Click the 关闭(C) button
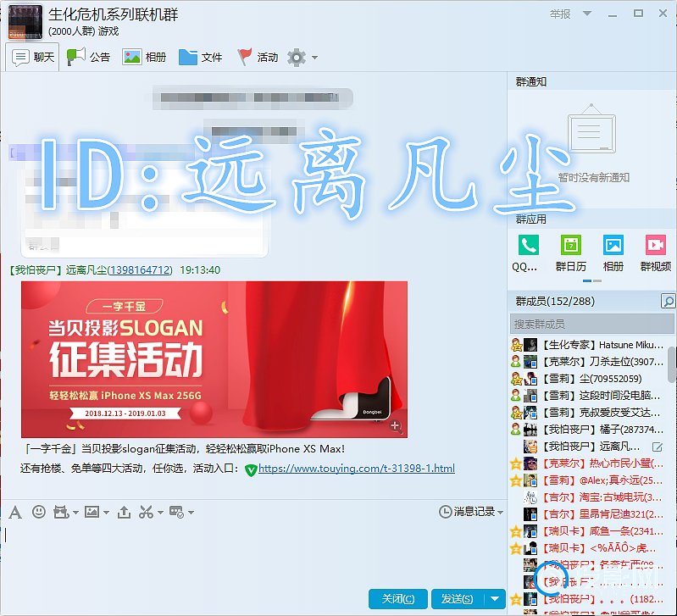Viewport: 677px width, 616px height. [x=398, y=599]
